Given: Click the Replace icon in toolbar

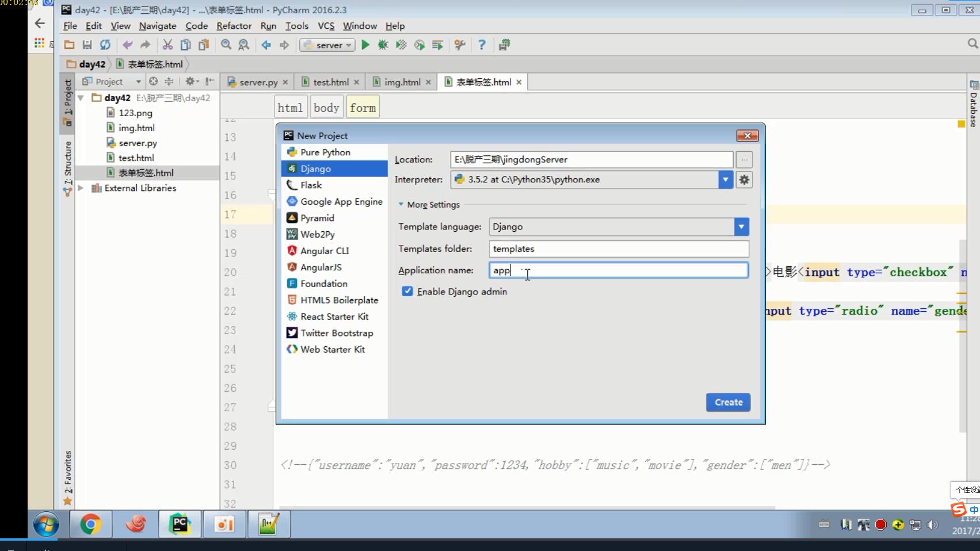Looking at the screenshot, I should [x=244, y=45].
